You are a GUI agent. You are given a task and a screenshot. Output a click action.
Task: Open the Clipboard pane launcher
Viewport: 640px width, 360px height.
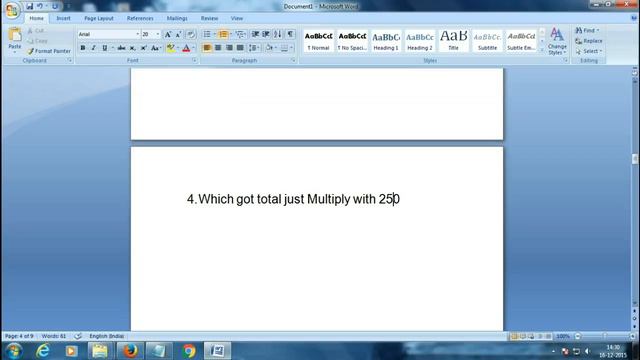pyautogui.click(x=70, y=60)
